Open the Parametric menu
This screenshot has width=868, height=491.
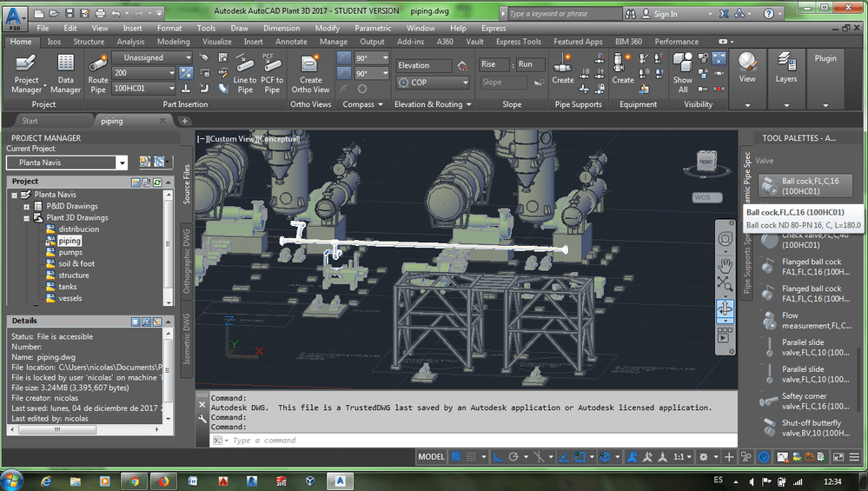click(373, 28)
